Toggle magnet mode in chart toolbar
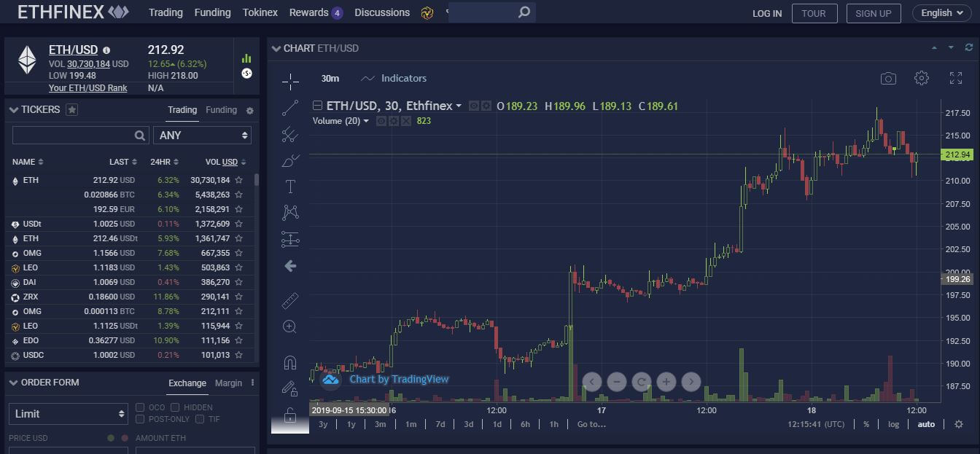 tap(290, 362)
